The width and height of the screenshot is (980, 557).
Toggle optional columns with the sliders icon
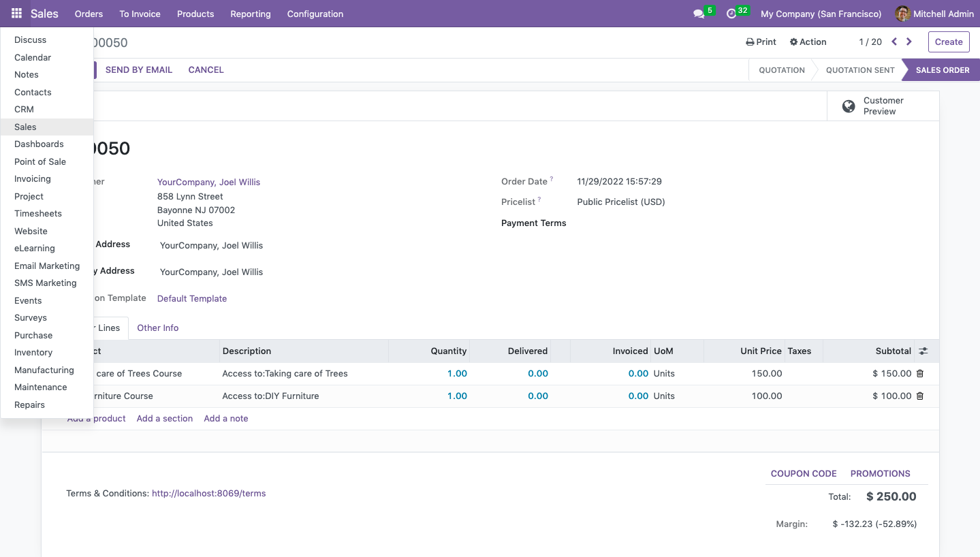[x=923, y=350]
